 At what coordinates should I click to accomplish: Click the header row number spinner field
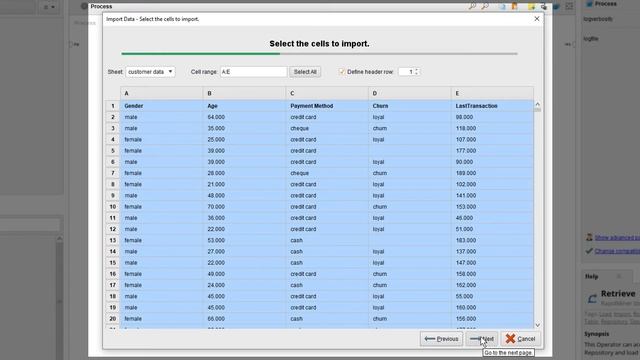[x=409, y=72]
